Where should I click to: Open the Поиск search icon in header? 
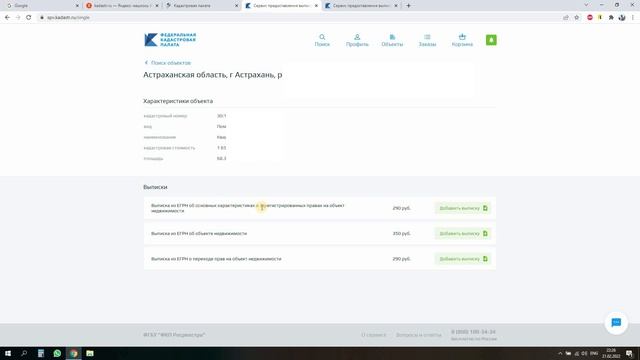[322, 40]
